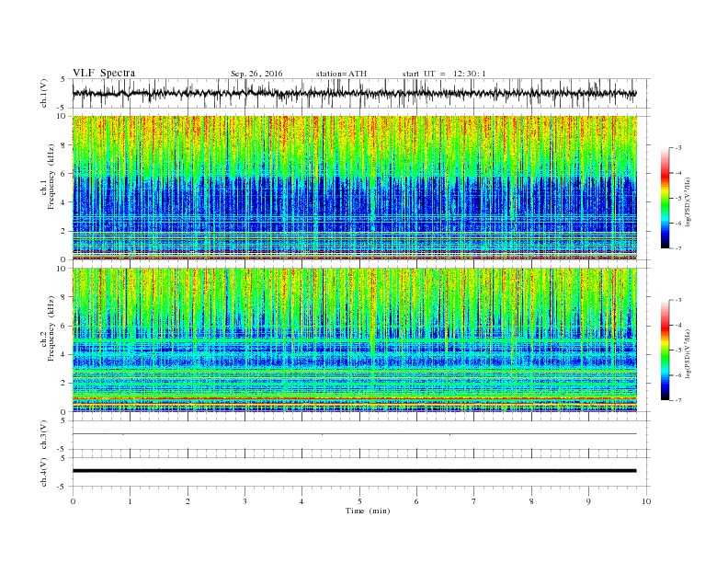Viewport: 728px width, 563px height.
Task: Click the "start UT = 12:30:1" label
Action: coord(444,74)
